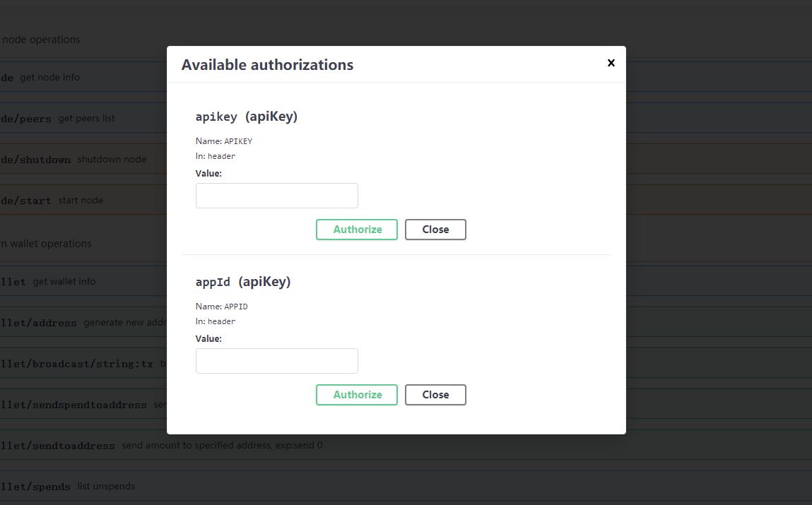Click the Value: label under apikey
812x505 pixels.
(208, 173)
